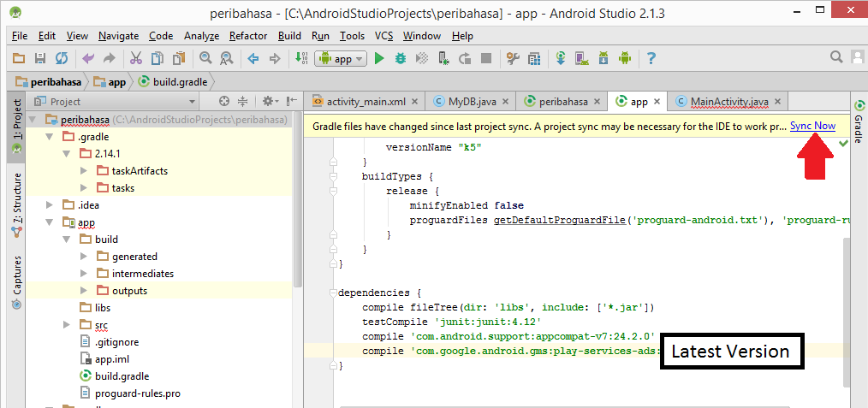Click the Synchronize toolbar icon
The height and width of the screenshot is (408, 868).
pyautogui.click(x=61, y=58)
